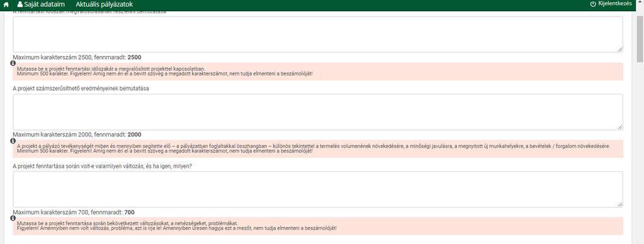Screen dimensions: 644x244
Task: Click resize handle of eredmények text area
Action: (x=620, y=127)
